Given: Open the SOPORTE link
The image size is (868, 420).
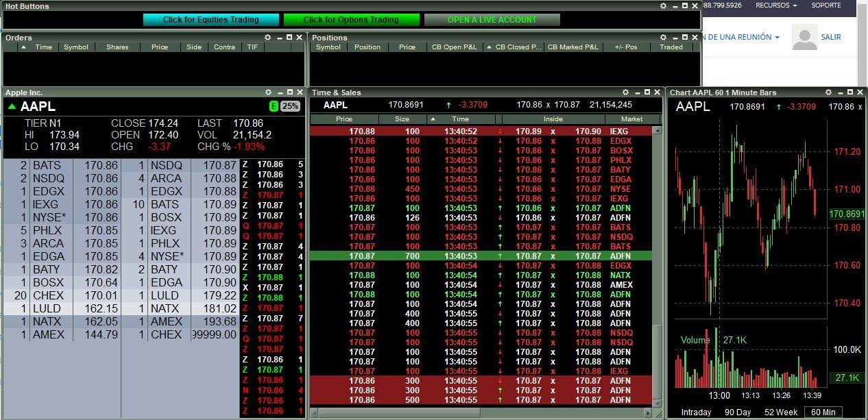Looking at the screenshot, I should click(x=826, y=5).
